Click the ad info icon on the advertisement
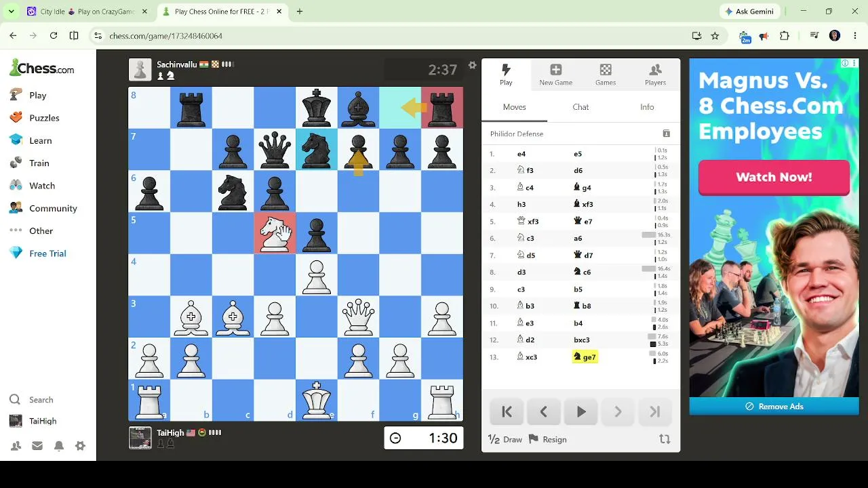868x488 pixels. [845, 63]
